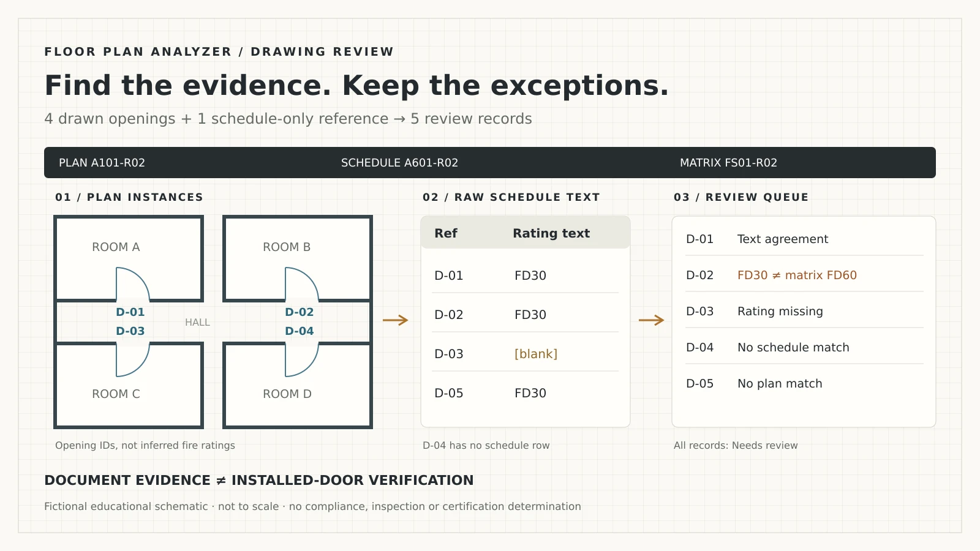This screenshot has height=551, width=980.
Task: Click the Find the evidence title
Action: click(356, 86)
